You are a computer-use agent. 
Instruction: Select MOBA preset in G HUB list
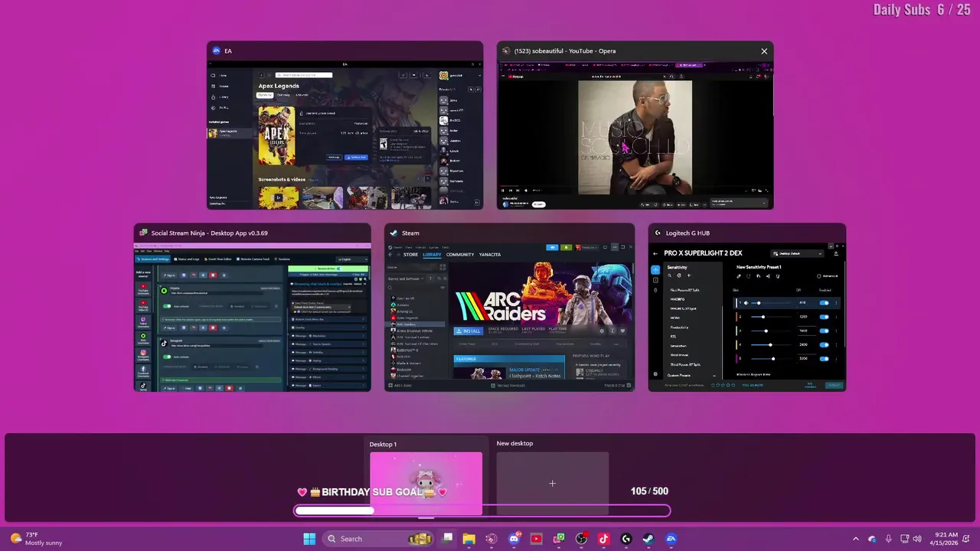coord(675,318)
